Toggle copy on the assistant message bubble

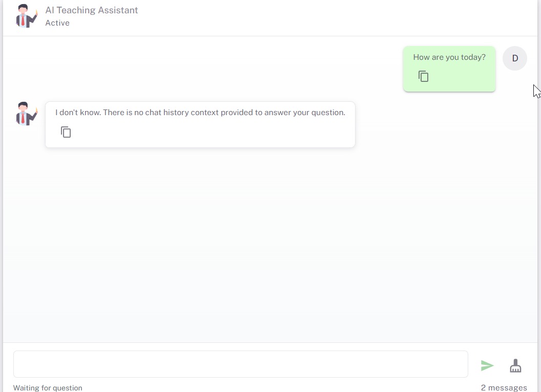click(66, 132)
